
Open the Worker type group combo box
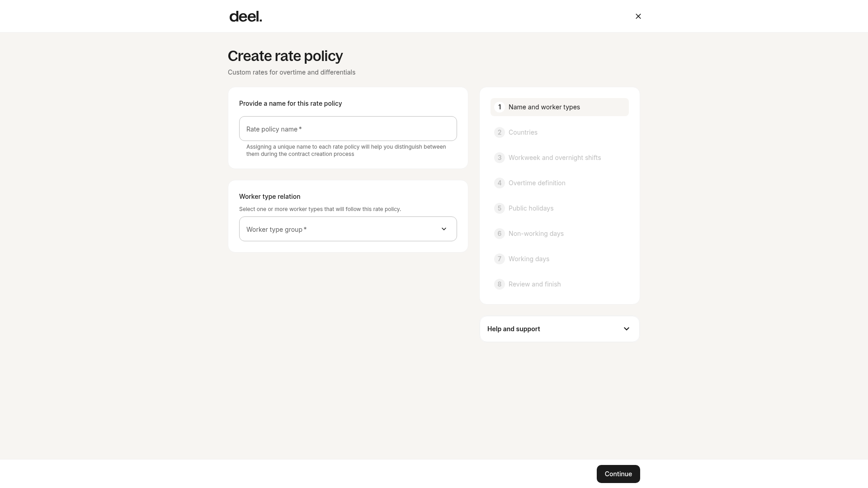point(348,229)
